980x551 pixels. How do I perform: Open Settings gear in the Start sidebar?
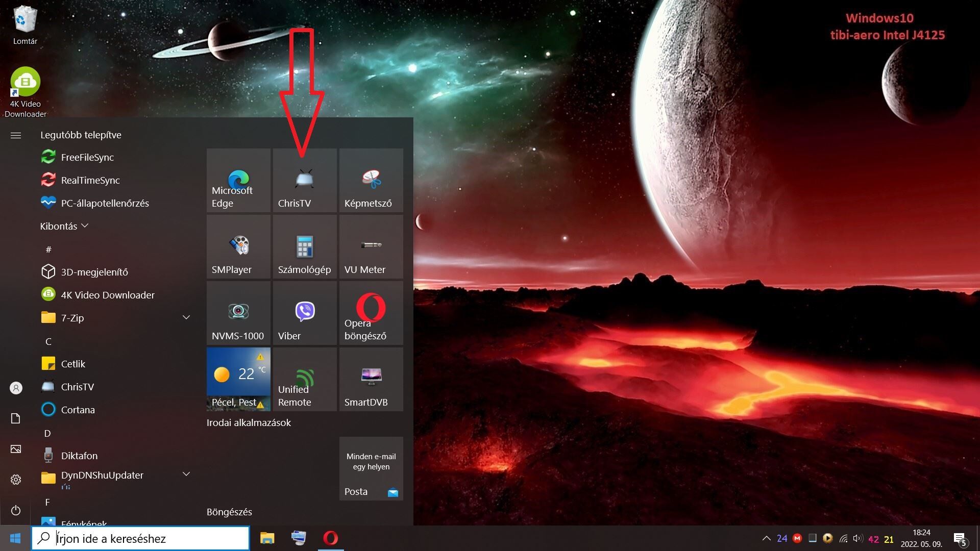16,480
